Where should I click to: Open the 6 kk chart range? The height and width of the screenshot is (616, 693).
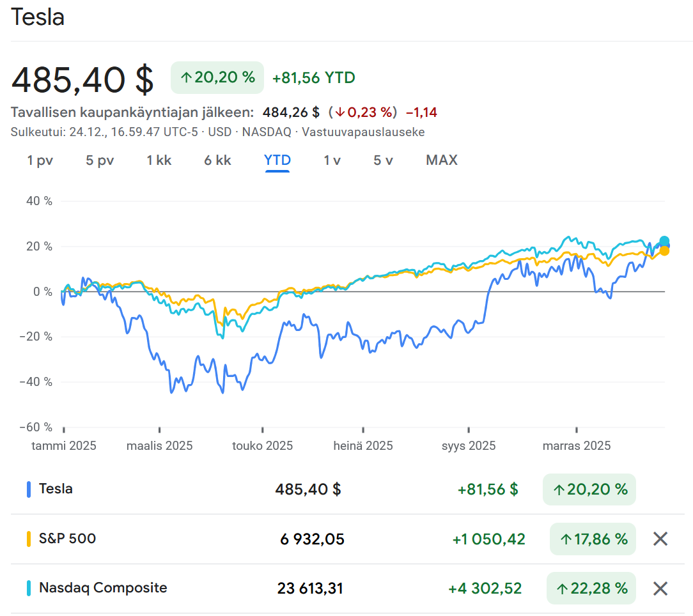[217, 160]
